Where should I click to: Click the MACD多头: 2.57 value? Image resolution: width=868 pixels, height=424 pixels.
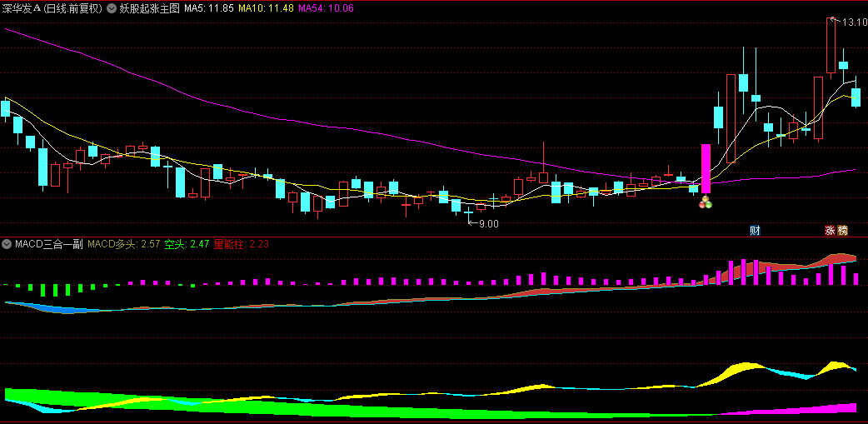[124, 244]
